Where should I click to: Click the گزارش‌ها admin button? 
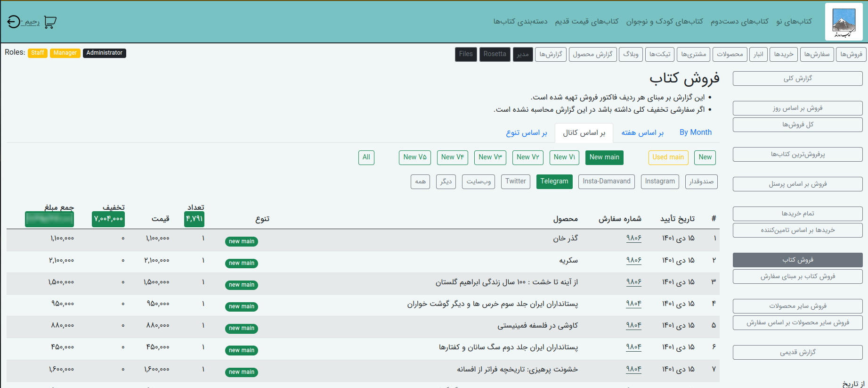pyautogui.click(x=551, y=54)
